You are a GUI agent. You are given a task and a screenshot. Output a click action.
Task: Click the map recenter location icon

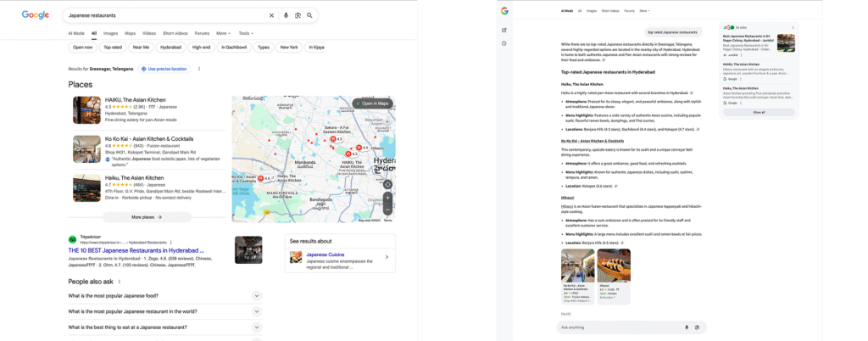[387, 184]
